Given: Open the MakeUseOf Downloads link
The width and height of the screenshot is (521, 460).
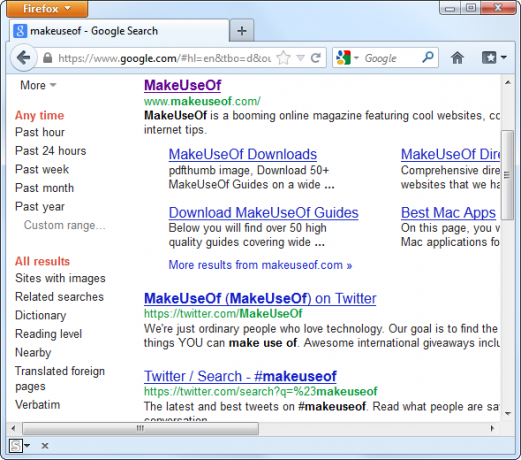Looking at the screenshot, I should pos(243,154).
